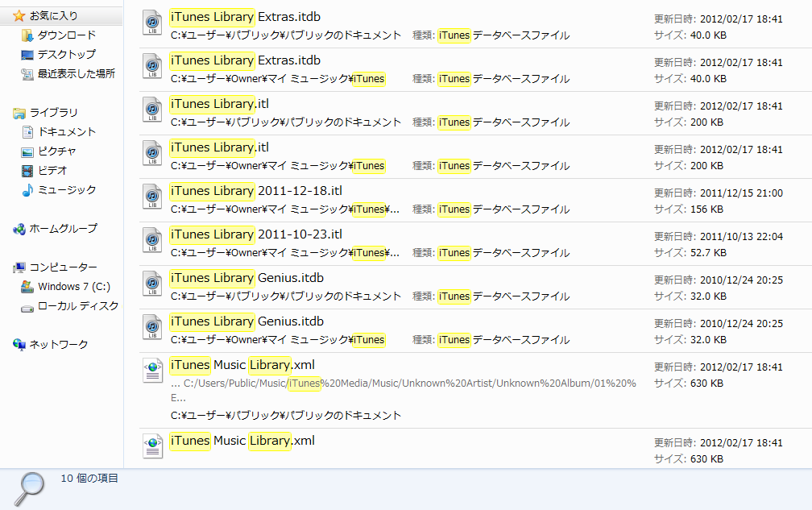Click Owner path of iTunes Library 2011-12-18.itl

(x=285, y=209)
